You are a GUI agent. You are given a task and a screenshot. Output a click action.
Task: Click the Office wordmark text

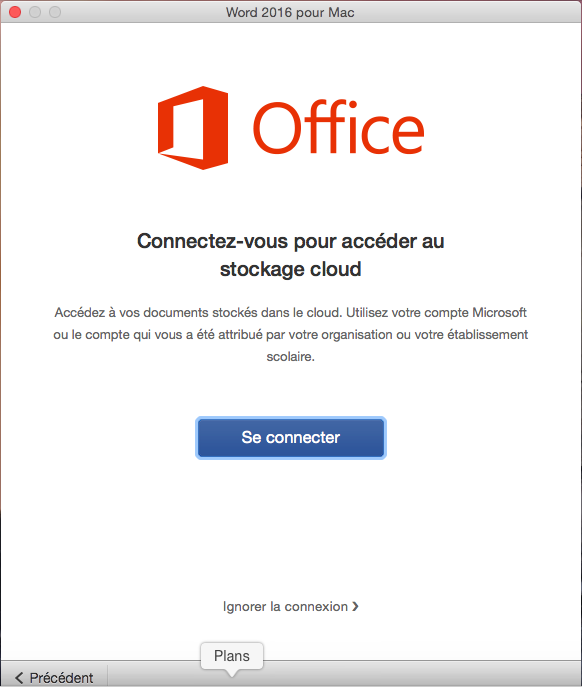tap(338, 127)
